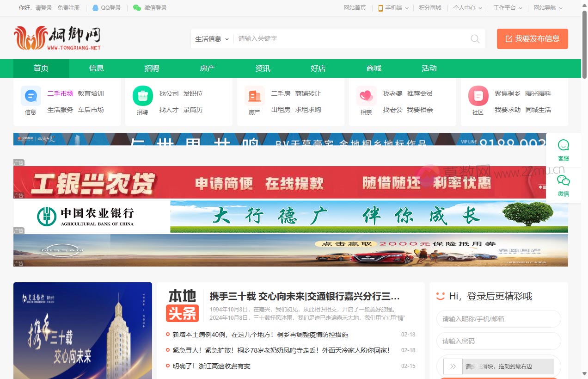This screenshot has width=588, height=379.
Task: Click the 房产 building icon
Action: [x=254, y=95]
